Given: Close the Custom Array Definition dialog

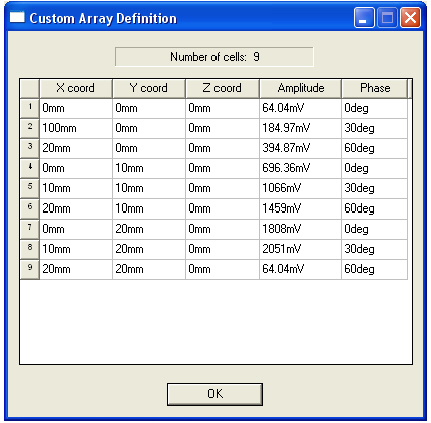Looking at the screenshot, I should tap(411, 17).
